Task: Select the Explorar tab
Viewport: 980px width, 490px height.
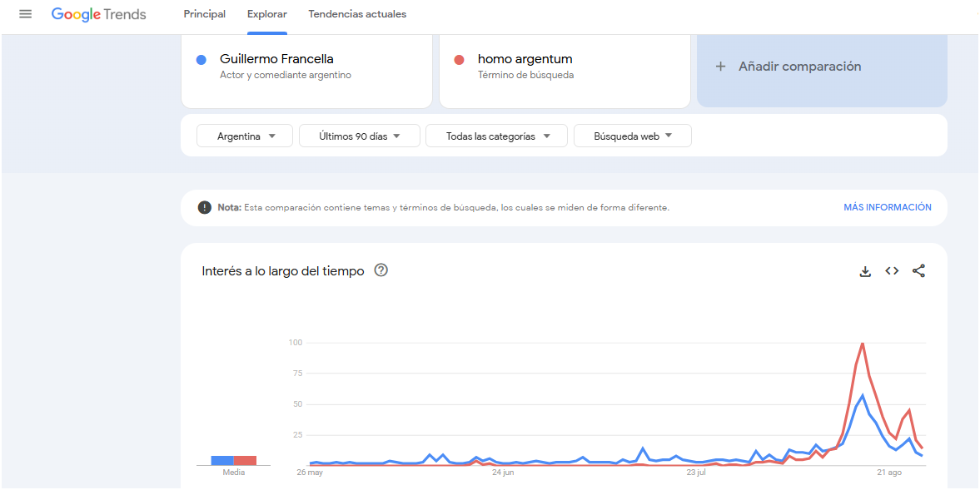Action: pos(267,14)
